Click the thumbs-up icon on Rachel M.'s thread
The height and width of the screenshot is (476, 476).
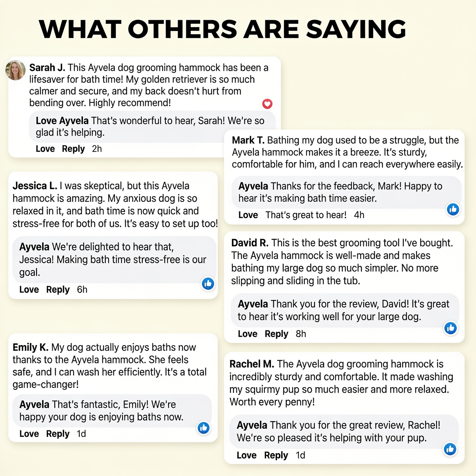coord(450,449)
